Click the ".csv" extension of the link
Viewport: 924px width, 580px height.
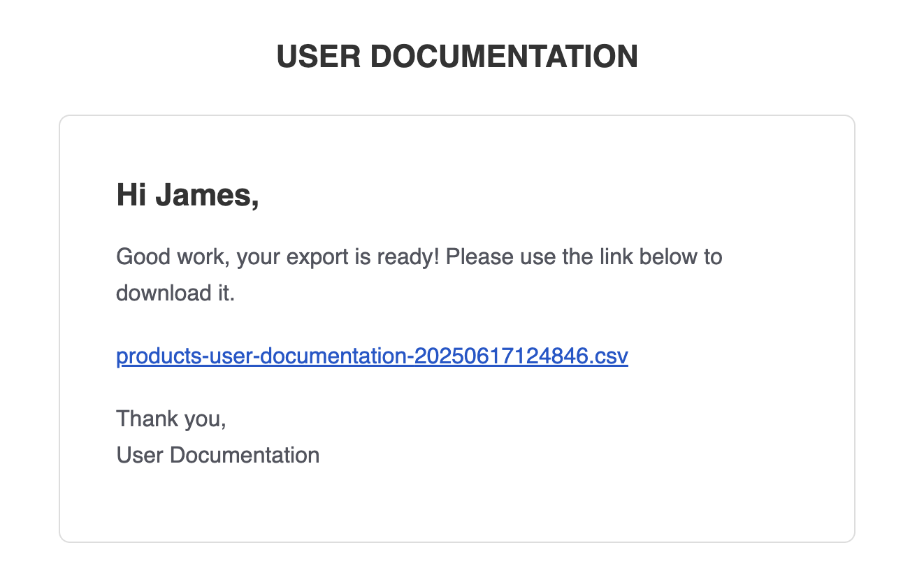(608, 356)
